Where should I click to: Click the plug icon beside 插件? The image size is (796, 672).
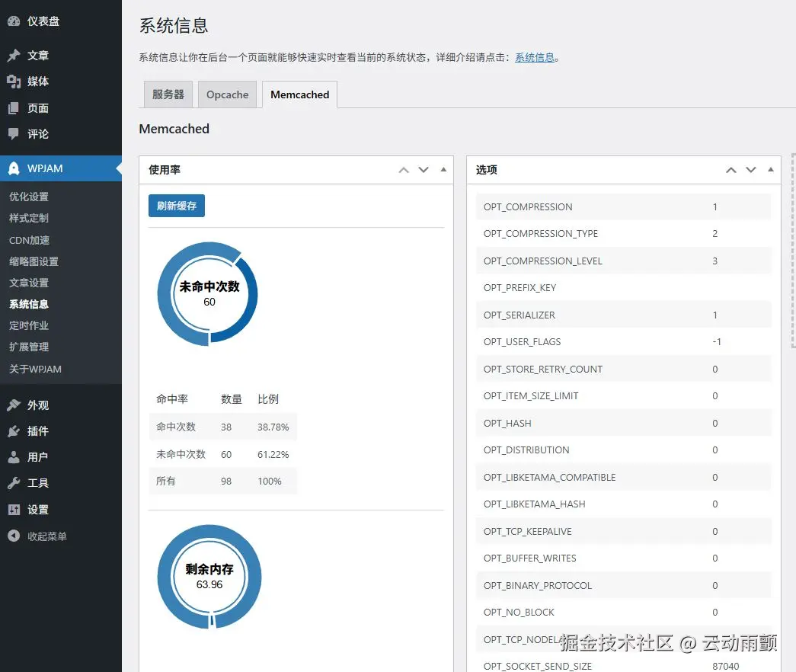pyautogui.click(x=14, y=430)
